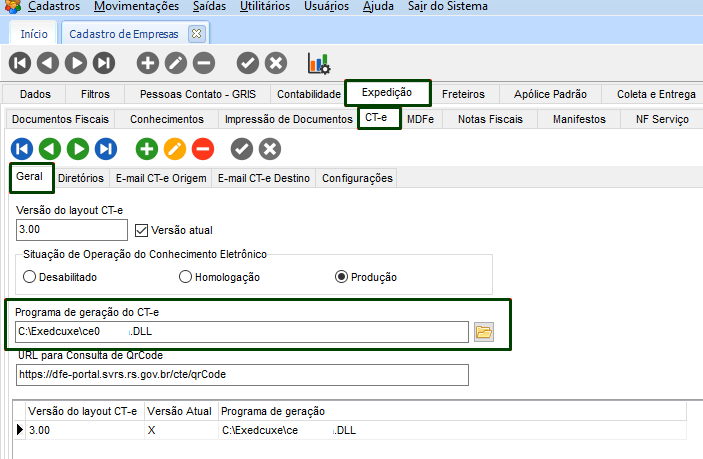
Task: Open the E-mail CT-e Origem tab
Action: click(161, 178)
